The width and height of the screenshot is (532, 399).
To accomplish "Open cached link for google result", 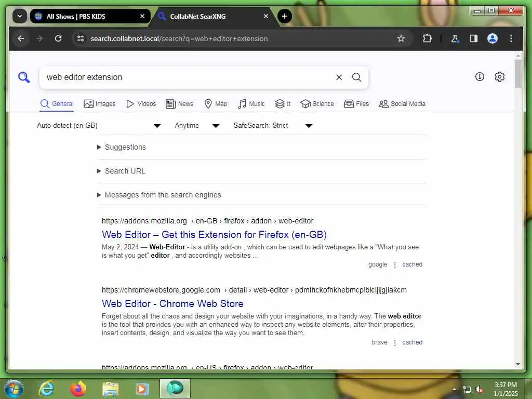I will click(412, 264).
